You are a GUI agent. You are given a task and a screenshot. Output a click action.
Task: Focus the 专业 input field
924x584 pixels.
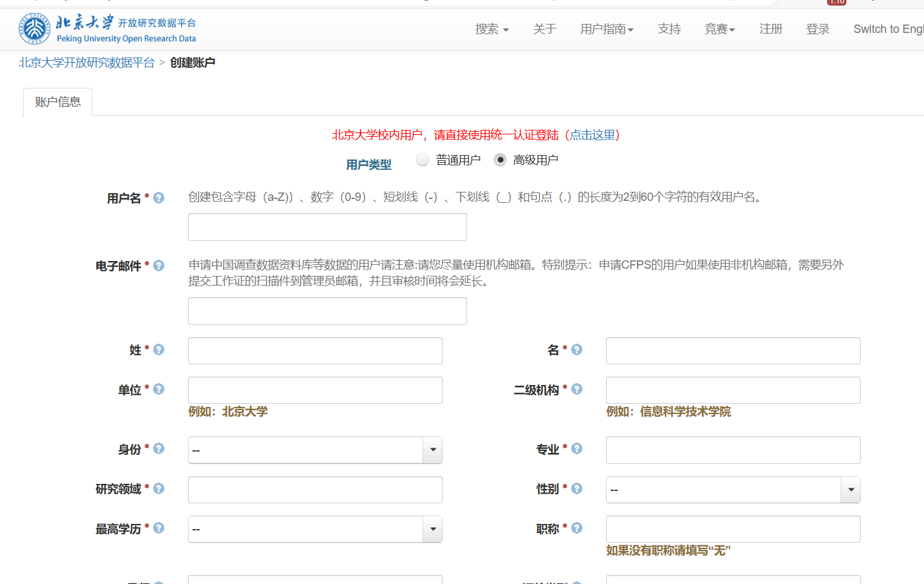(x=733, y=450)
